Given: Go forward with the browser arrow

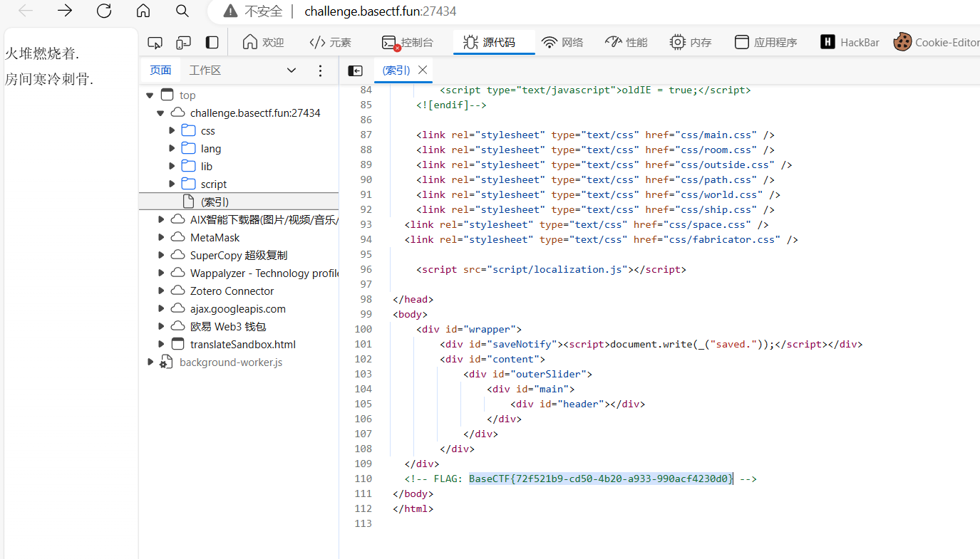Looking at the screenshot, I should pyautogui.click(x=65, y=11).
